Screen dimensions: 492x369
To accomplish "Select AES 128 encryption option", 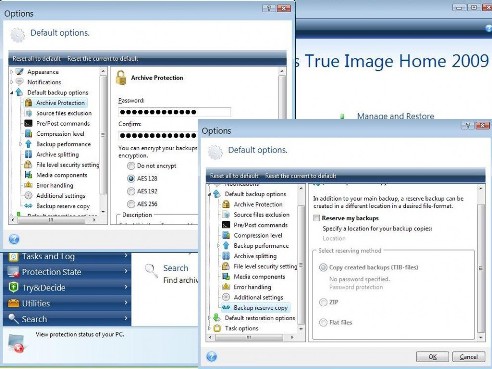I will click(x=131, y=178).
